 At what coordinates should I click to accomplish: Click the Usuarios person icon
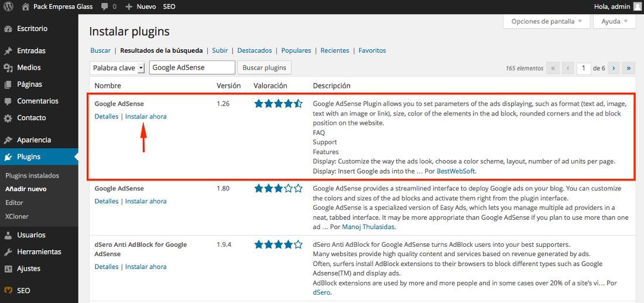[x=8, y=235]
